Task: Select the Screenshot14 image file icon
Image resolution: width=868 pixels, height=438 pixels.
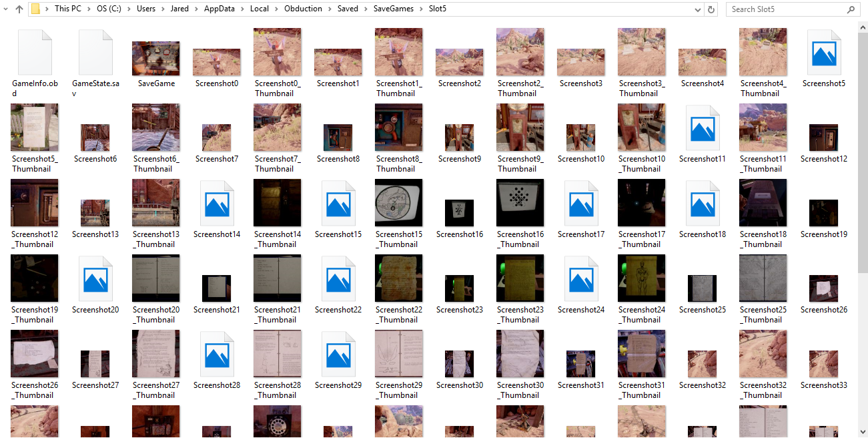Action: click(216, 204)
